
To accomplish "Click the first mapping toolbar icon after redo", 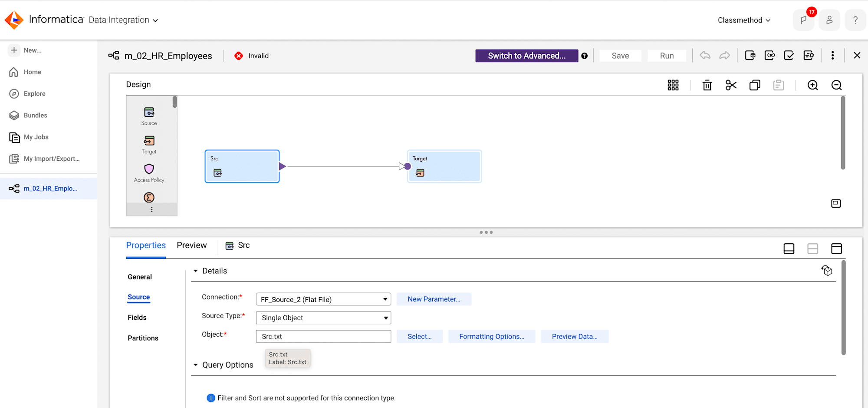I will click(750, 56).
